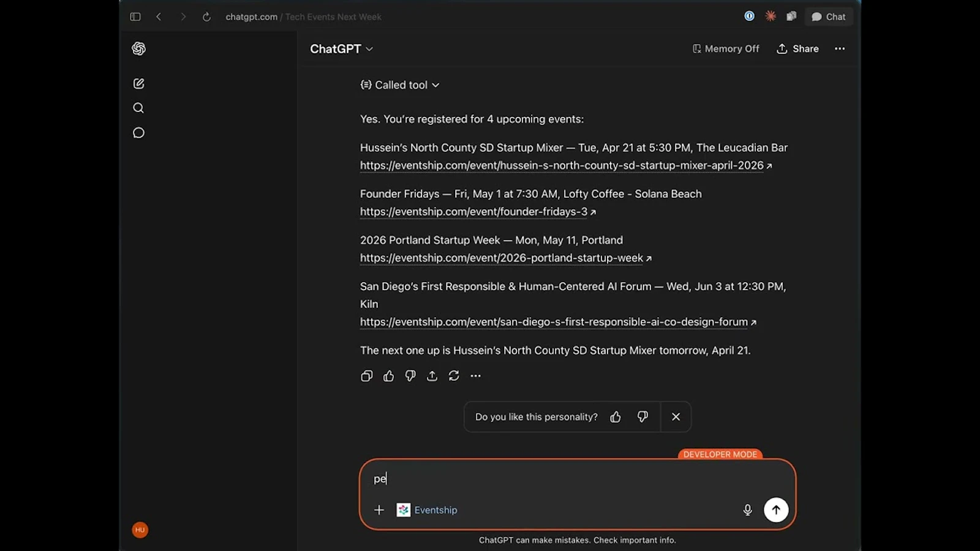Expand the Called tool details

click(x=400, y=85)
